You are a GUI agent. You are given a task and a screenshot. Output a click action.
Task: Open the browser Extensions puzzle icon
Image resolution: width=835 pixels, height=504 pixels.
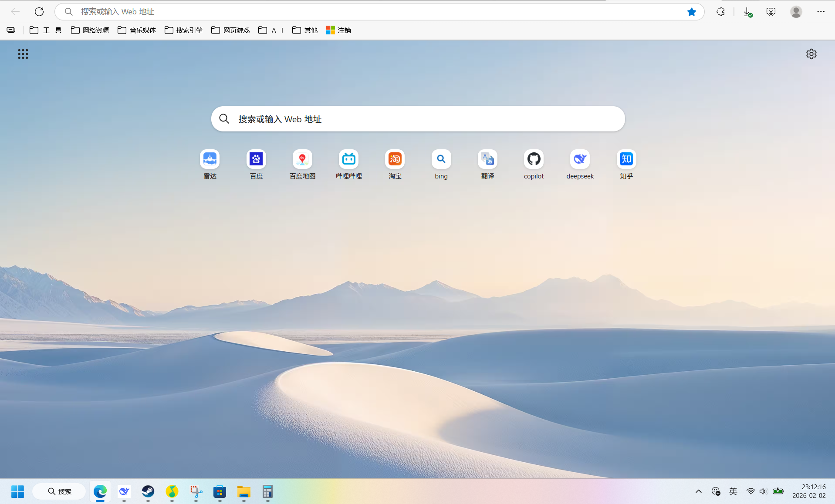(x=720, y=12)
